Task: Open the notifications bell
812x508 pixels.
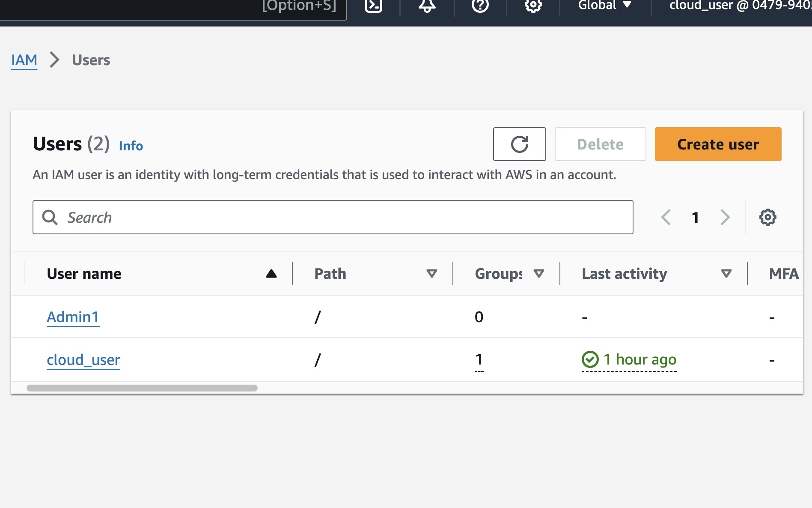Action: 427,5
